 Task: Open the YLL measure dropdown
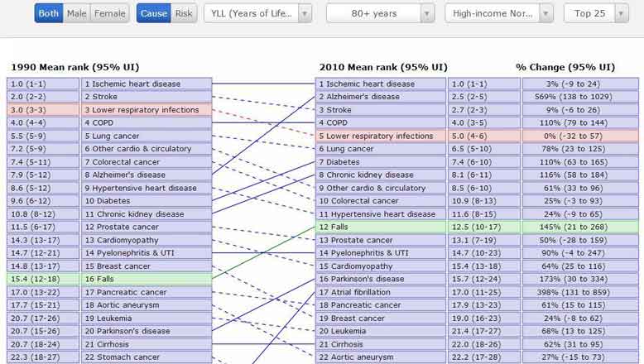coord(257,13)
